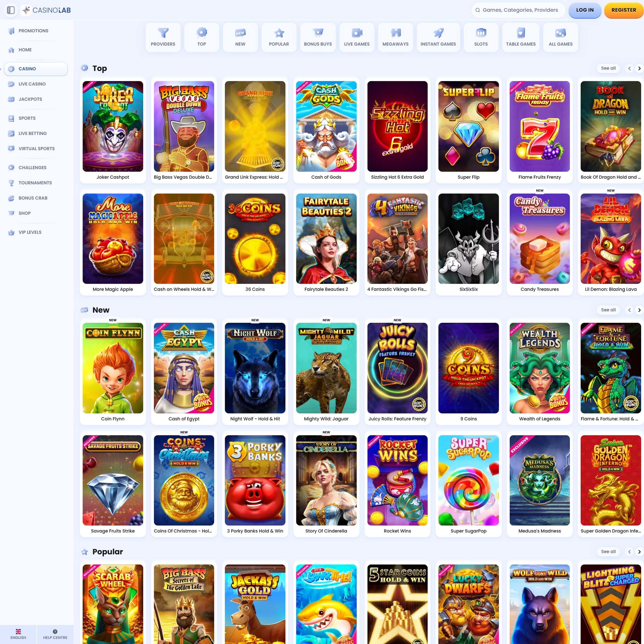Select Live Casino from sidebar
Image resolution: width=644 pixels, height=644 pixels.
click(32, 84)
